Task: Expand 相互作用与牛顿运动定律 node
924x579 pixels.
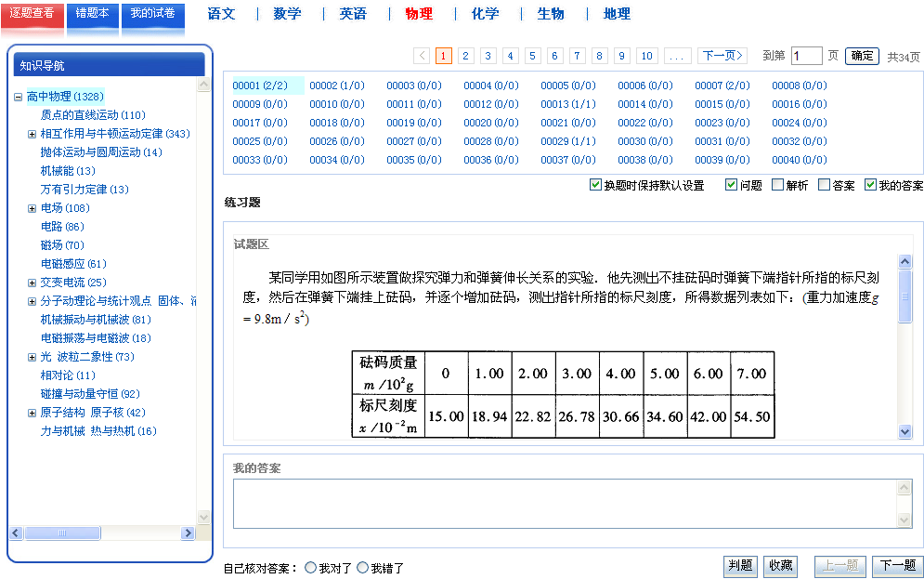Action: pos(32,134)
